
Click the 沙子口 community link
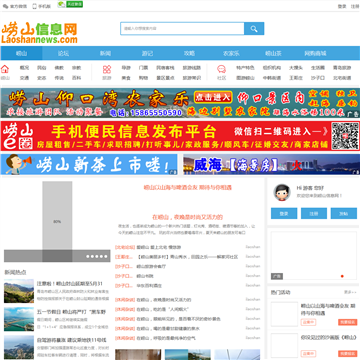click(318, 78)
